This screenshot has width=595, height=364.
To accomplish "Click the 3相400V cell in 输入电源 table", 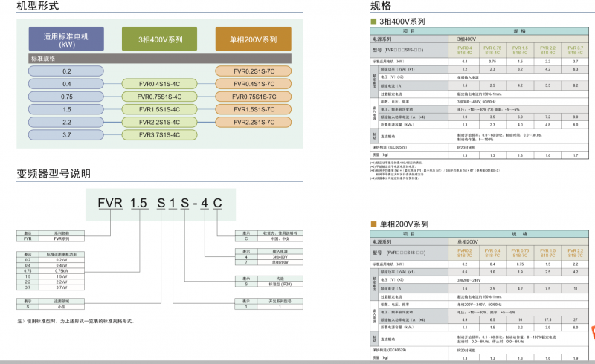I will point(280,257).
